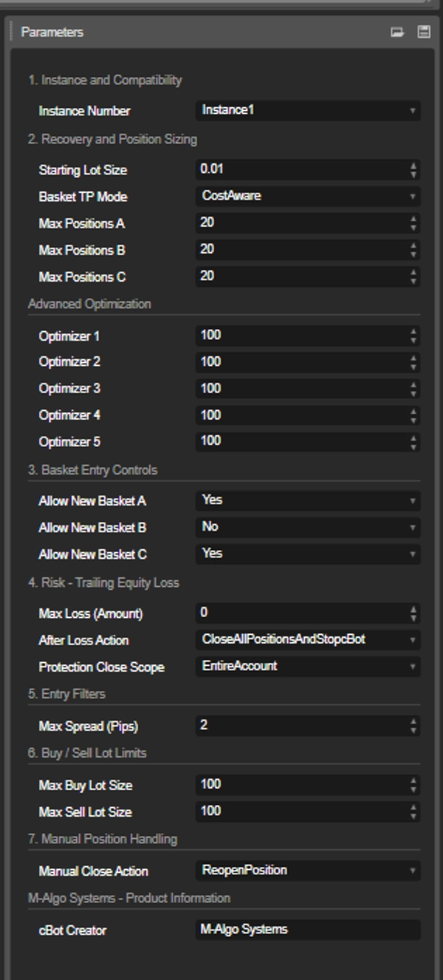This screenshot has height=980, width=443.
Task: Click the '6. Buy / Sell Lot Limits' heading
Action: (x=87, y=753)
